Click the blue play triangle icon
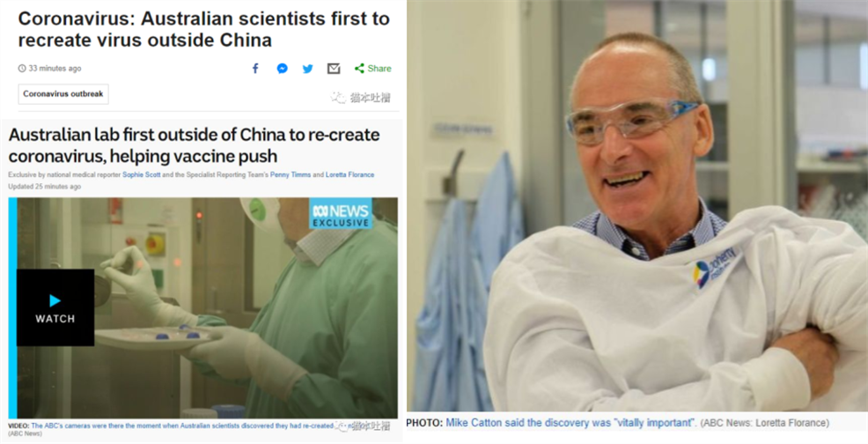The width and height of the screenshot is (868, 444). click(x=55, y=300)
